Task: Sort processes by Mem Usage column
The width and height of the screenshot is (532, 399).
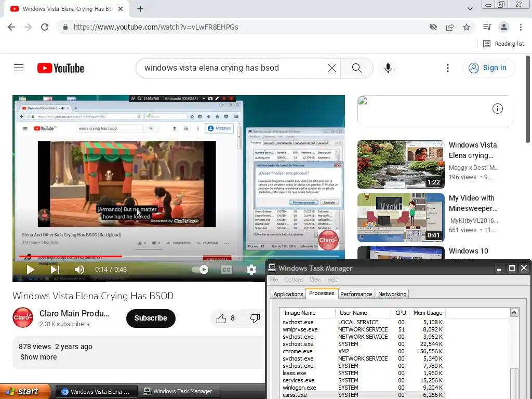Action: [x=428, y=313]
